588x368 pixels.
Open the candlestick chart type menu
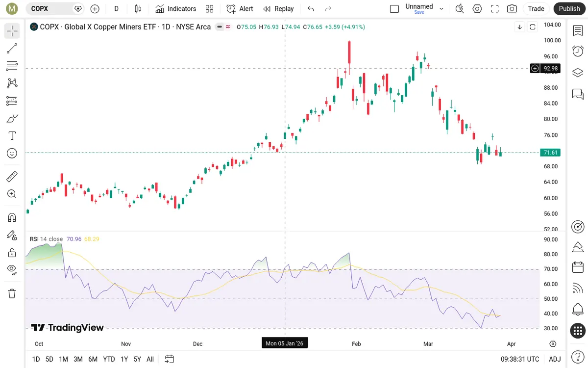(138, 8)
